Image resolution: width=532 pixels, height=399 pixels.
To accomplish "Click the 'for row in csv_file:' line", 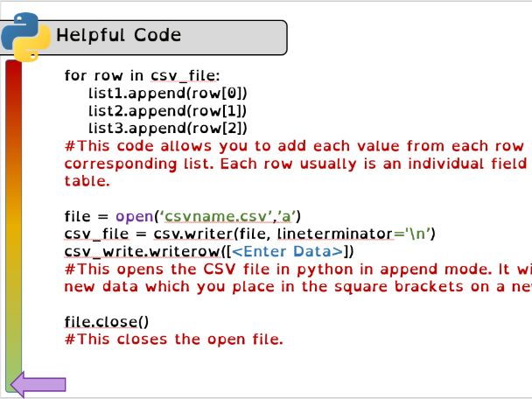I will point(142,75).
